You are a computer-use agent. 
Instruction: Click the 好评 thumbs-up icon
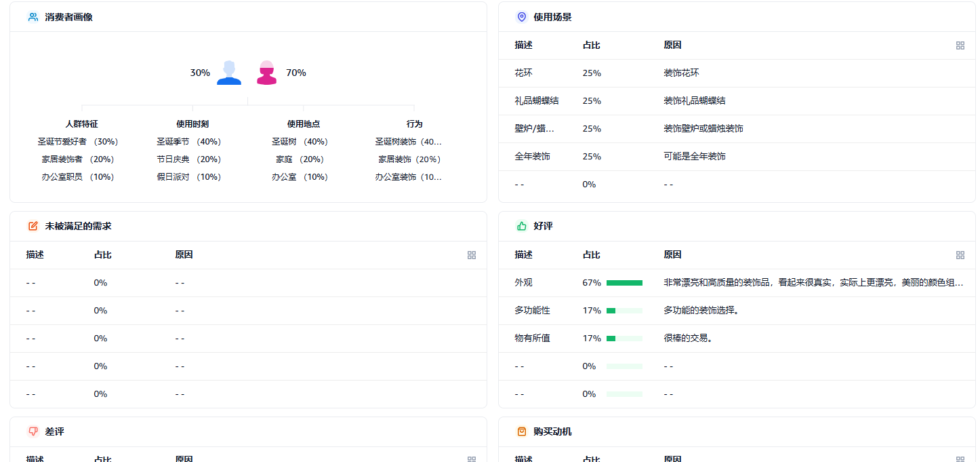pos(521,226)
